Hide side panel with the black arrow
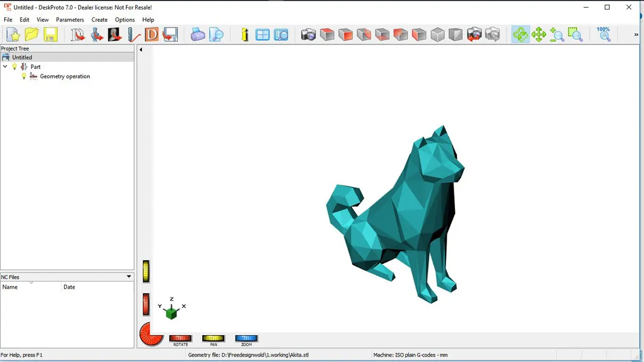644x362 pixels. coord(141,49)
